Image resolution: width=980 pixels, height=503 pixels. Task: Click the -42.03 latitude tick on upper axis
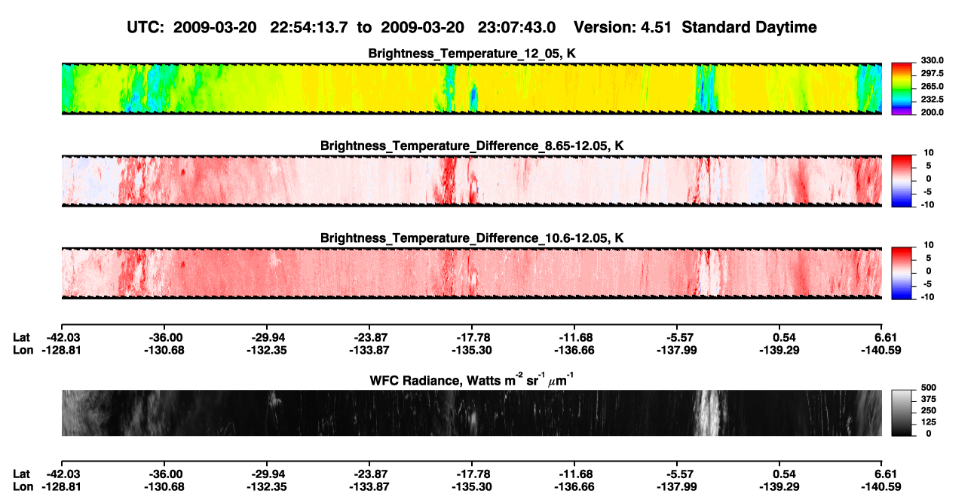[61, 339]
